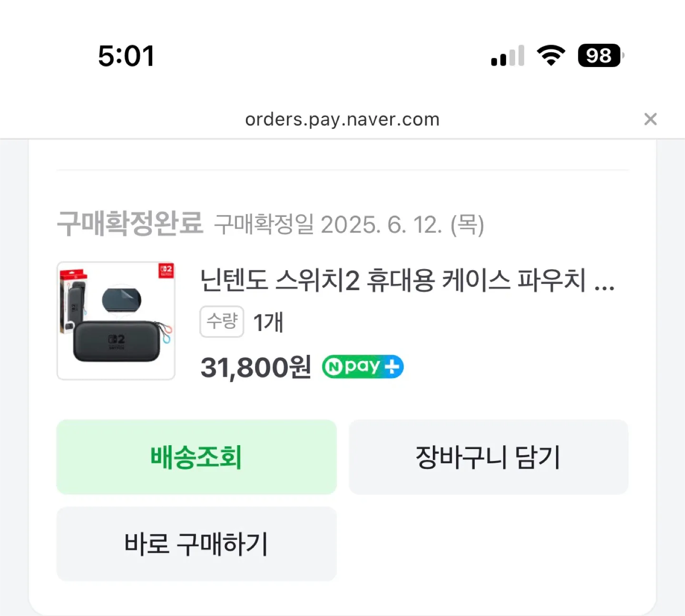The image size is (685, 616).
Task: Click the red Switch 2 logo on thumbnail
Action: (166, 271)
